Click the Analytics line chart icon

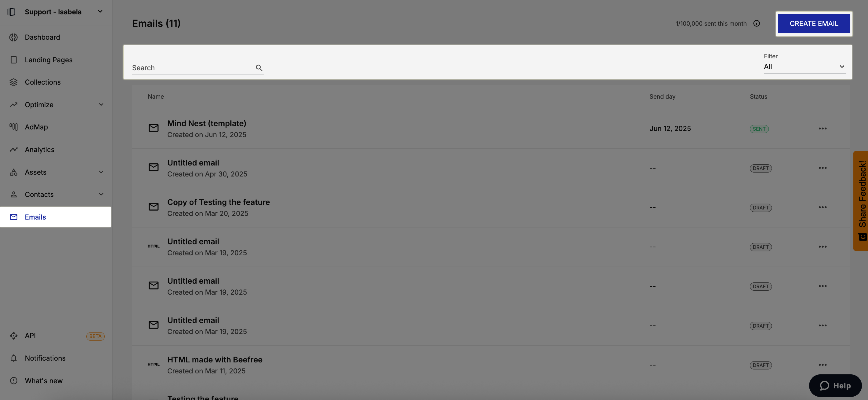[13, 150]
